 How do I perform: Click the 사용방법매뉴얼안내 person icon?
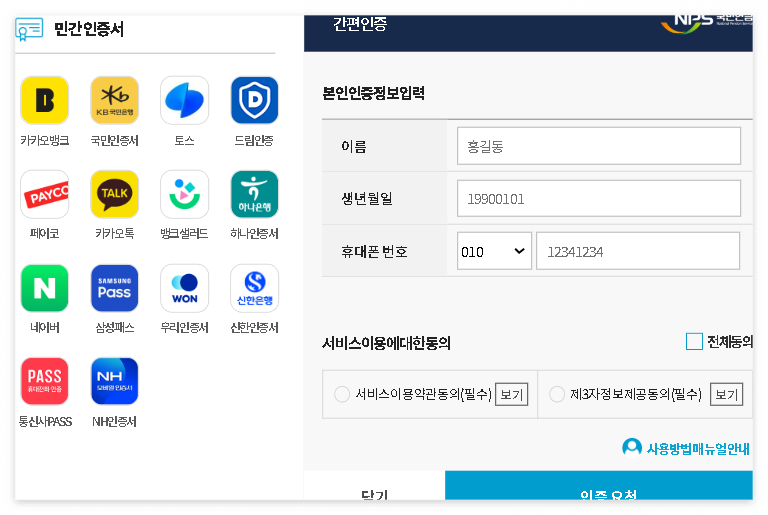click(632, 447)
